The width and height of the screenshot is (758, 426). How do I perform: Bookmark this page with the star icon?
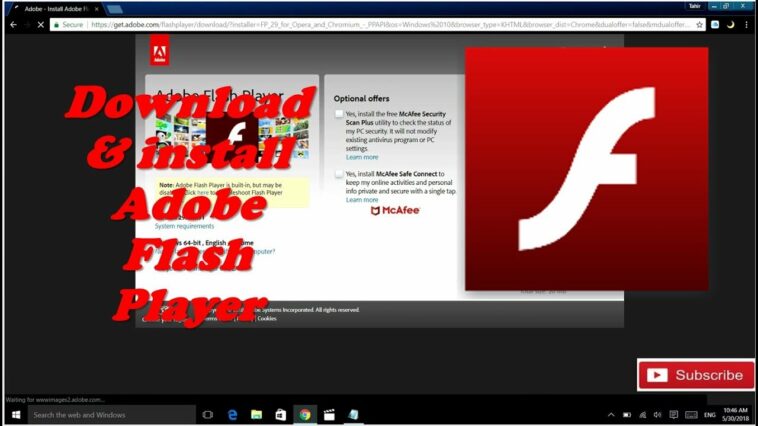click(699, 25)
